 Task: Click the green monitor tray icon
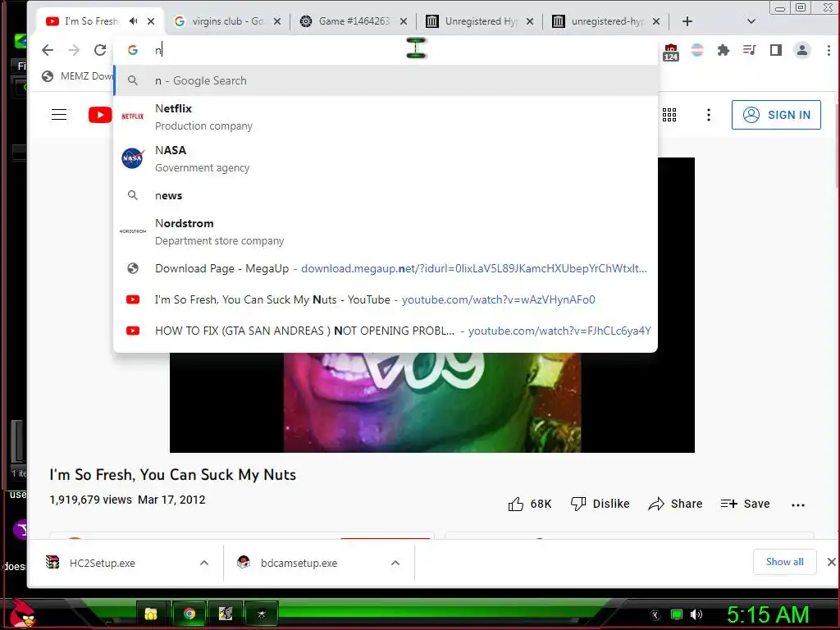pyautogui.click(x=677, y=614)
